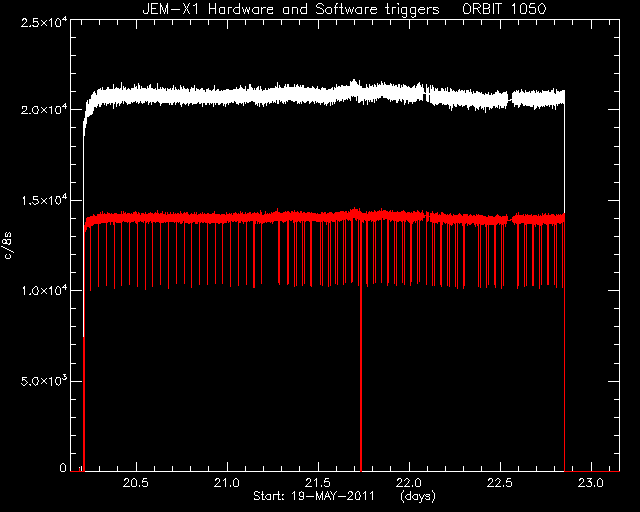Click the 5.0×10³ y-axis tick label

point(44,381)
